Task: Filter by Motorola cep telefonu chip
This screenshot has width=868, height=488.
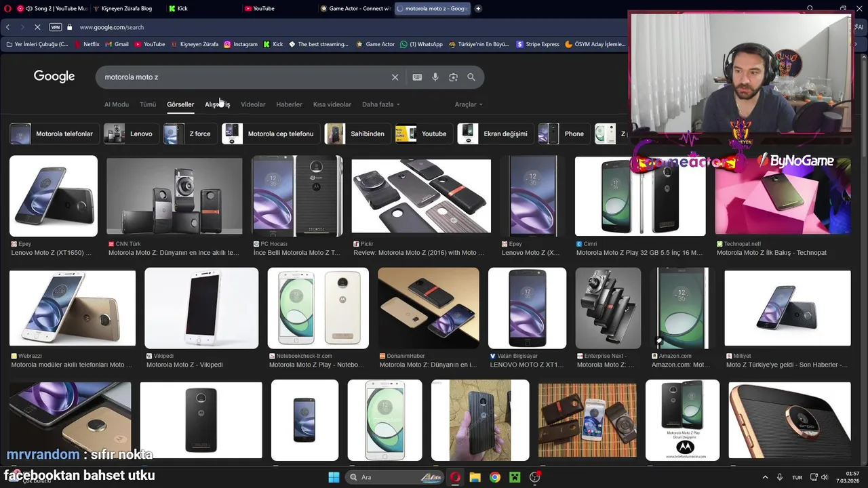Action: point(270,134)
